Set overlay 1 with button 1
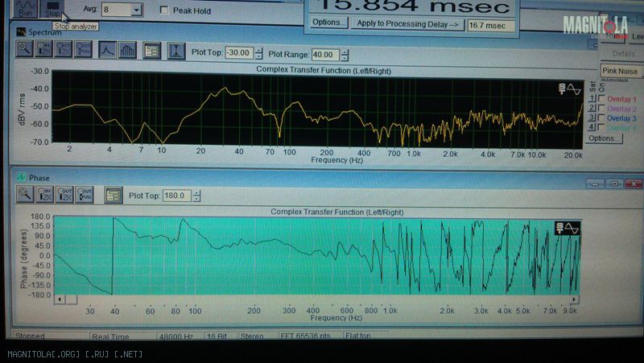This screenshot has width=644, height=363. coord(592,98)
